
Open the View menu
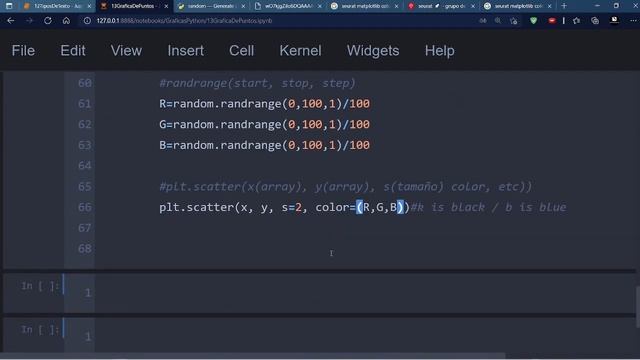click(x=126, y=51)
